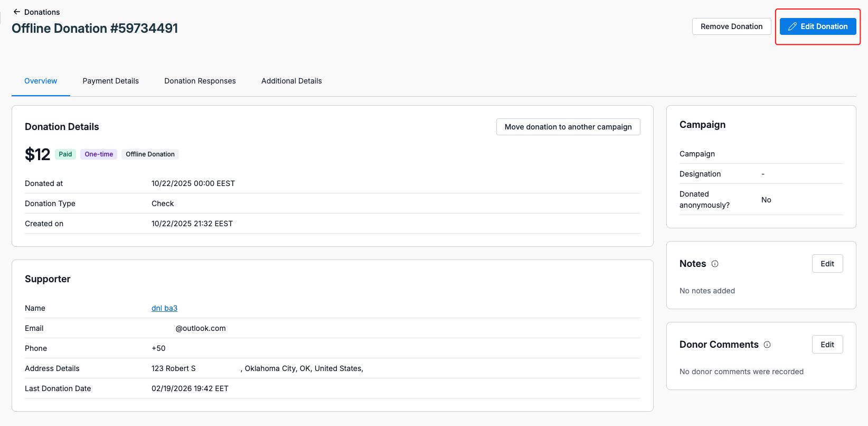
Task: Click Edit in the Notes card
Action: coord(827,264)
